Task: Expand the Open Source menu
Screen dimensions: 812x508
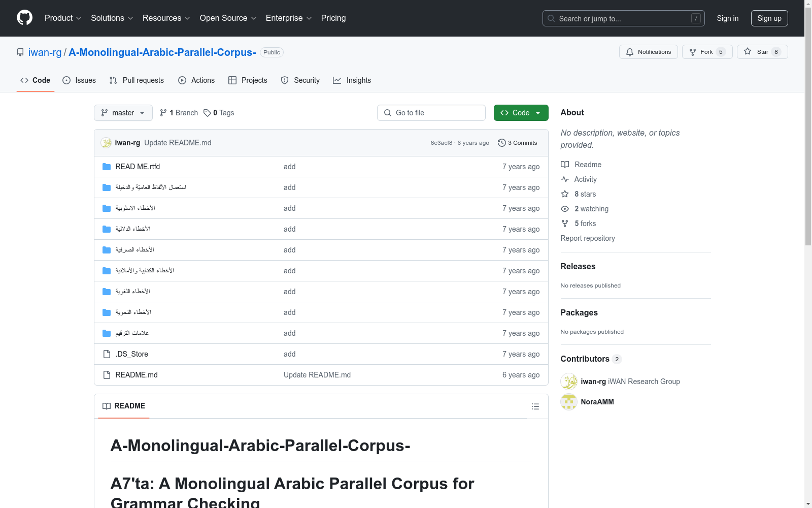Action: [x=228, y=18]
